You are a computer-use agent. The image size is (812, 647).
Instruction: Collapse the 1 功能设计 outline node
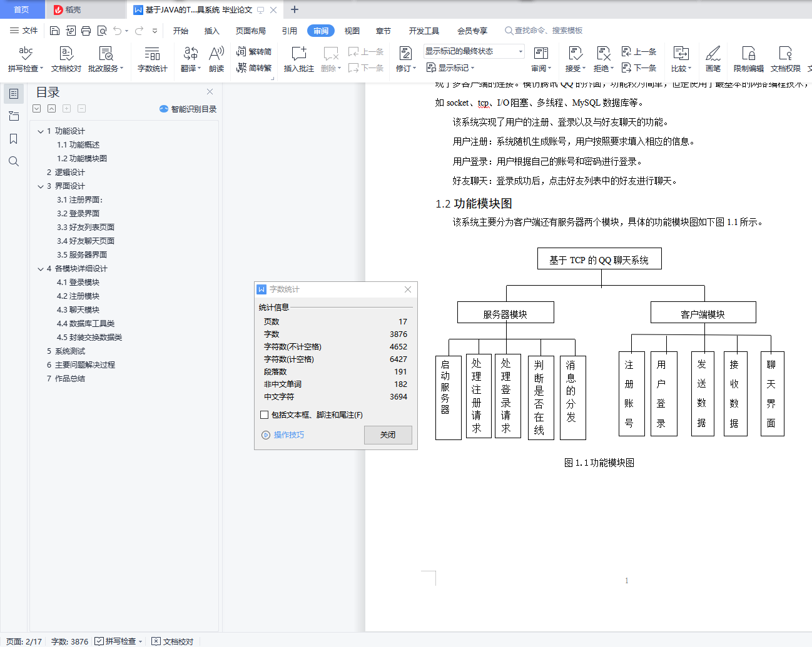tap(41, 131)
